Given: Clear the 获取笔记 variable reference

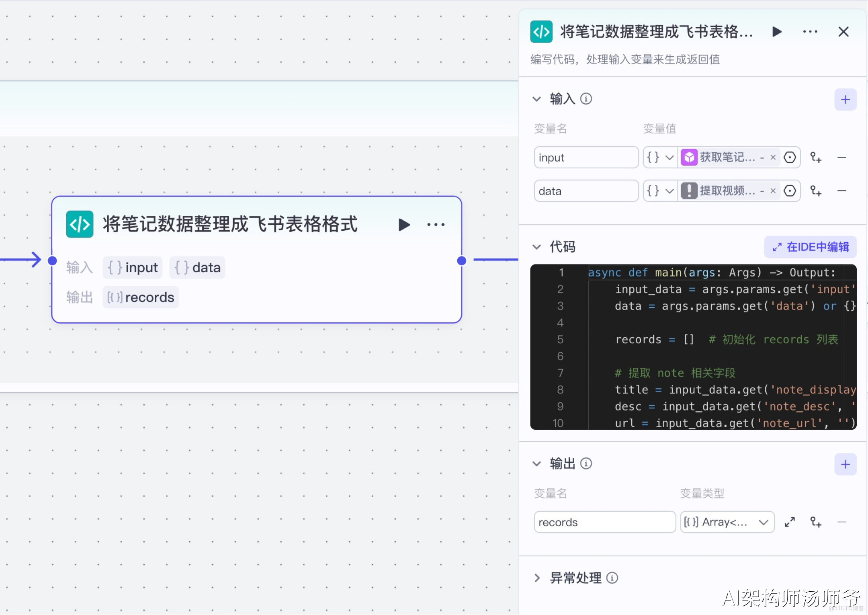Looking at the screenshot, I should point(773,158).
